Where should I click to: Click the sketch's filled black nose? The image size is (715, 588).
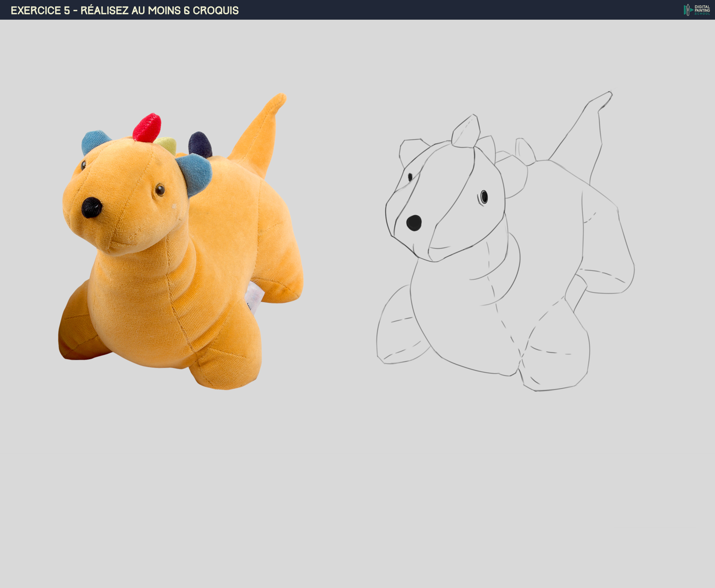[x=414, y=223]
